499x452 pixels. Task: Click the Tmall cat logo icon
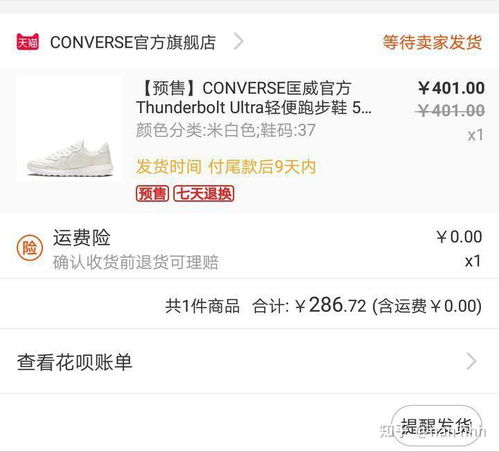(x=28, y=42)
